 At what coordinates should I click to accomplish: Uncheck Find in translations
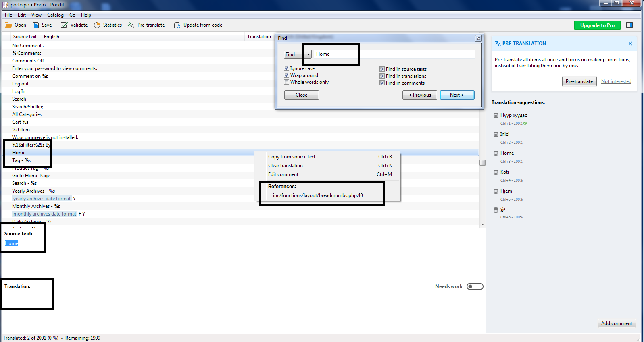click(382, 76)
